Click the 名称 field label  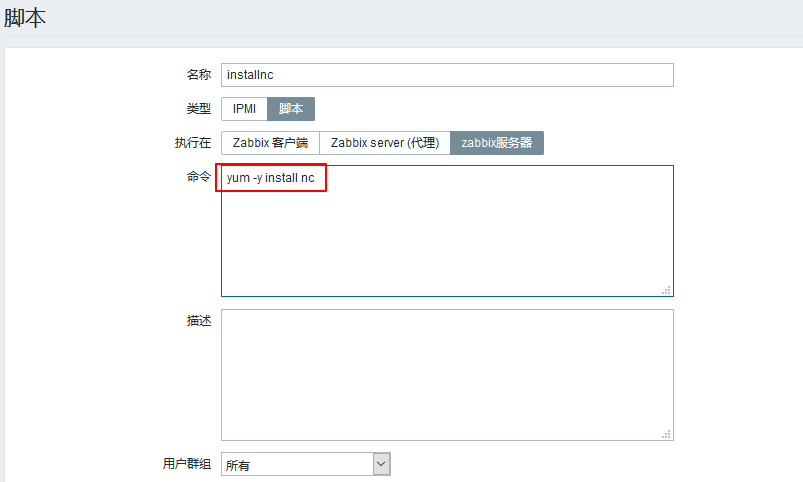(x=199, y=75)
